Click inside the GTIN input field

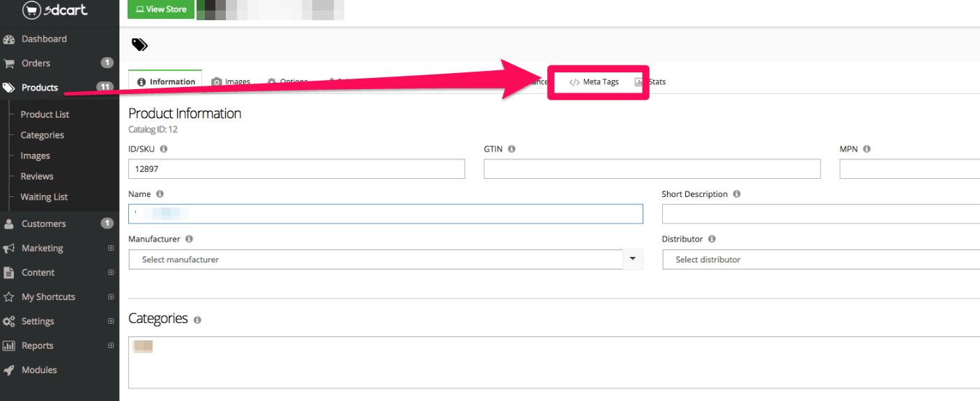652,168
